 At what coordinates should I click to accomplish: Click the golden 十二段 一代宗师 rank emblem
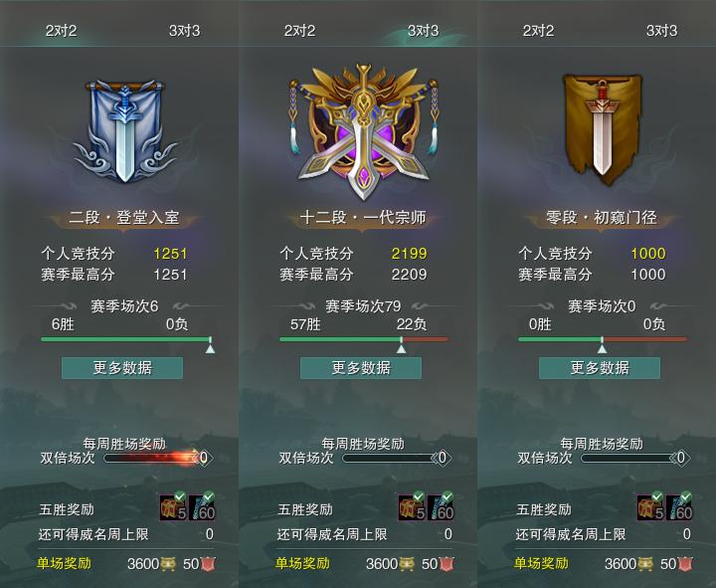pyautogui.click(x=363, y=132)
